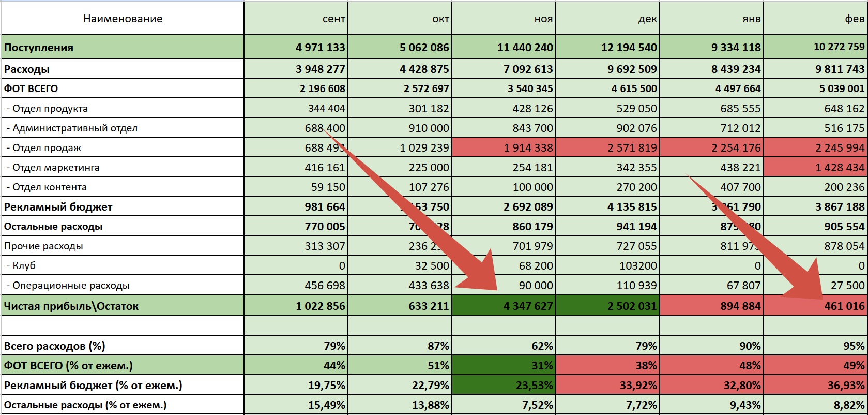Click the November receipts value 11 440 240

[504, 47]
